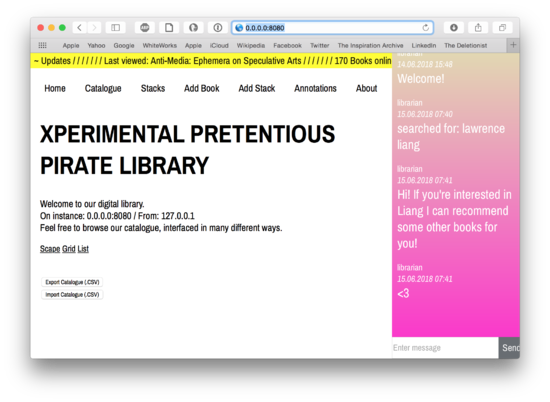This screenshot has width=550, height=402.
Task: Click the share icon in toolbar
Action: pos(478,28)
